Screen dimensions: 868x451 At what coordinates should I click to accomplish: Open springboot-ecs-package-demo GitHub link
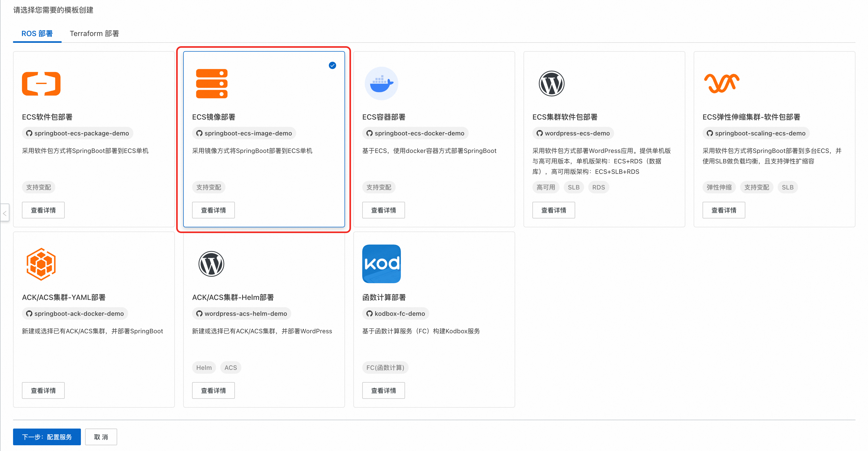[x=81, y=133]
